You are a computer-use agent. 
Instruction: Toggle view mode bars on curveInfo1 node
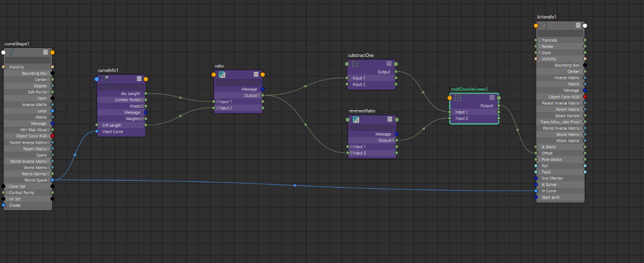[139, 78]
